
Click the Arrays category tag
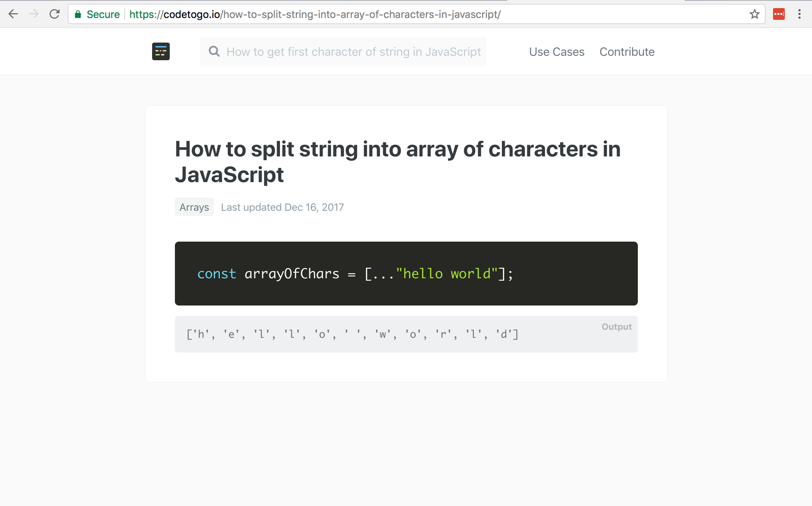coord(194,207)
